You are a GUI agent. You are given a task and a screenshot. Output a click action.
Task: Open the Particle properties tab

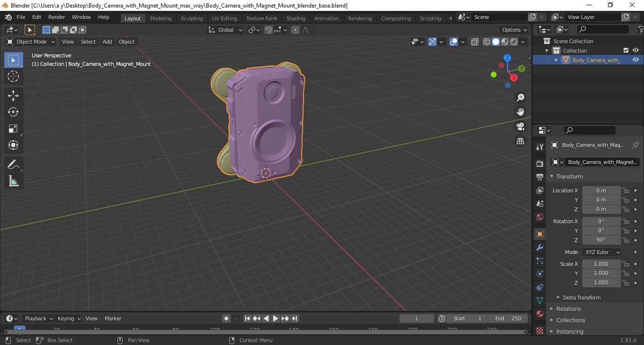tap(540, 261)
